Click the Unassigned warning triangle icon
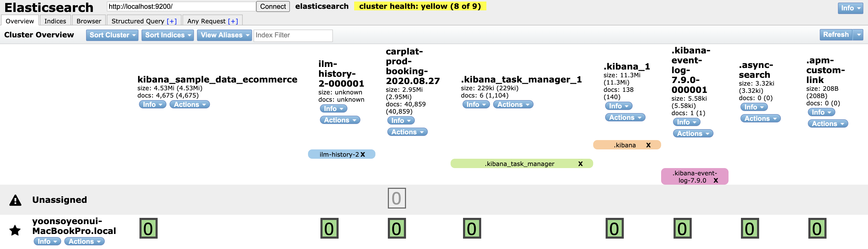 (x=15, y=200)
